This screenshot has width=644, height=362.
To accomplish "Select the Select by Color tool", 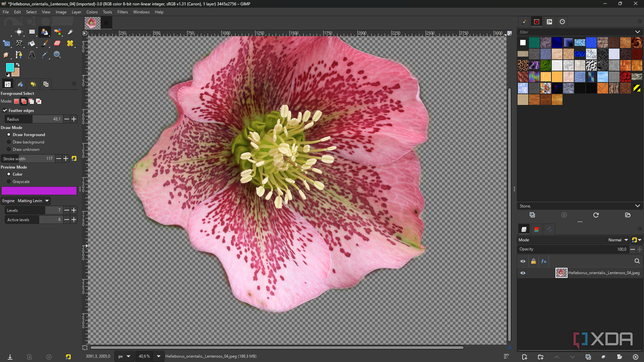I will pos(57,32).
